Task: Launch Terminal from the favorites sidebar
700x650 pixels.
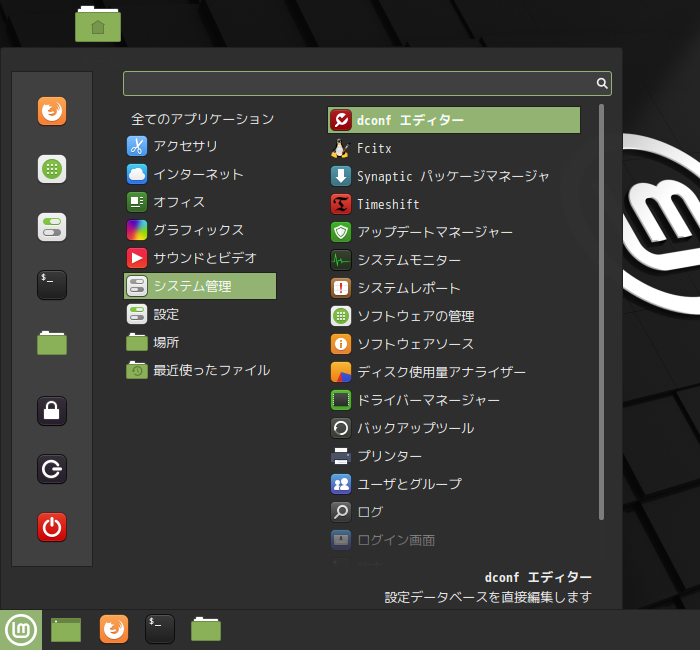Action: pos(52,285)
